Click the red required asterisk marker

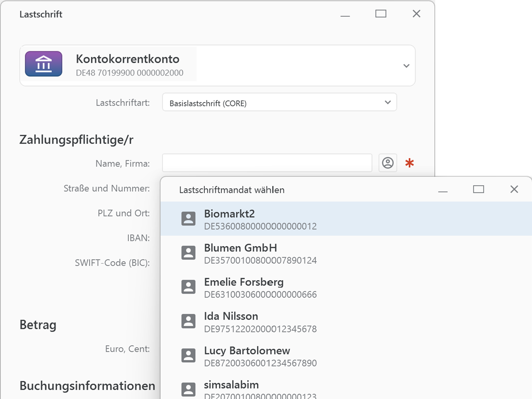409,162
